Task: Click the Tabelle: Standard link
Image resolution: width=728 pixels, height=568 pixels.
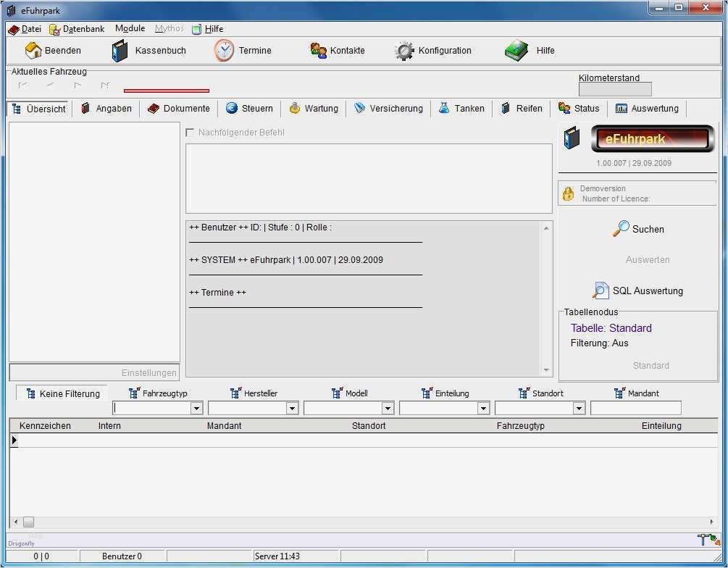Action: pos(611,328)
